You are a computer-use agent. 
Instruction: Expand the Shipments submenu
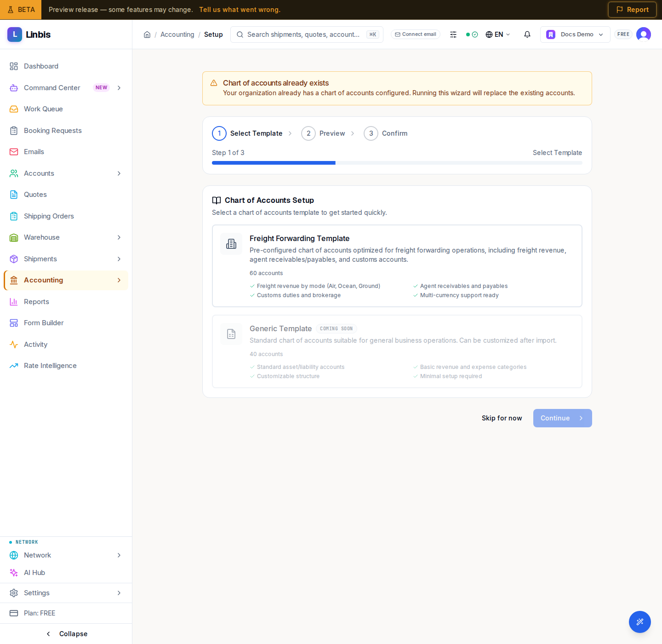119,259
